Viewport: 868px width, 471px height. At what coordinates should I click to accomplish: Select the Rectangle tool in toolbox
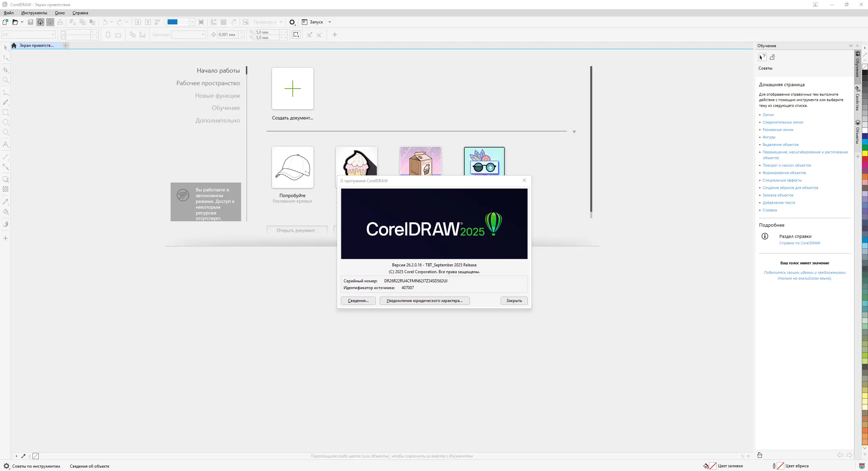click(x=5, y=112)
